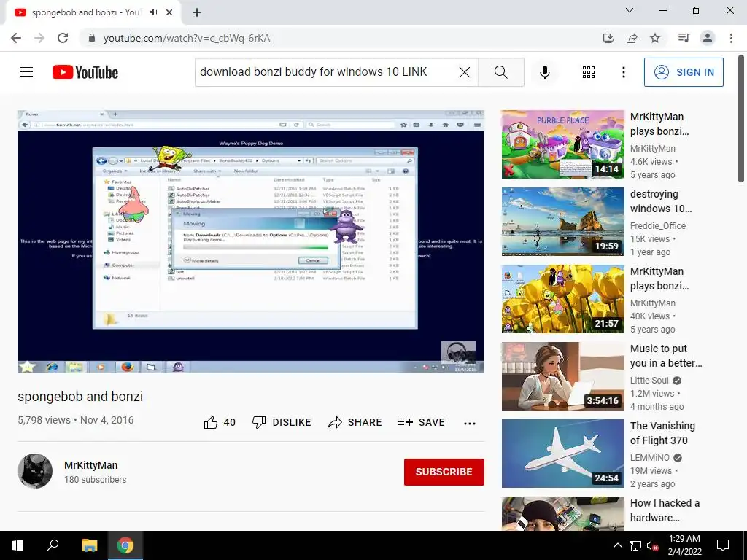Open the Purble Place 14:14 video thumbnail
The height and width of the screenshot is (560, 747).
(x=562, y=144)
